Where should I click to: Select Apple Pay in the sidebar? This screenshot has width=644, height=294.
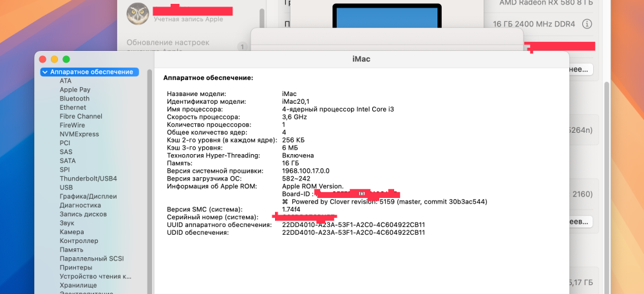click(75, 90)
